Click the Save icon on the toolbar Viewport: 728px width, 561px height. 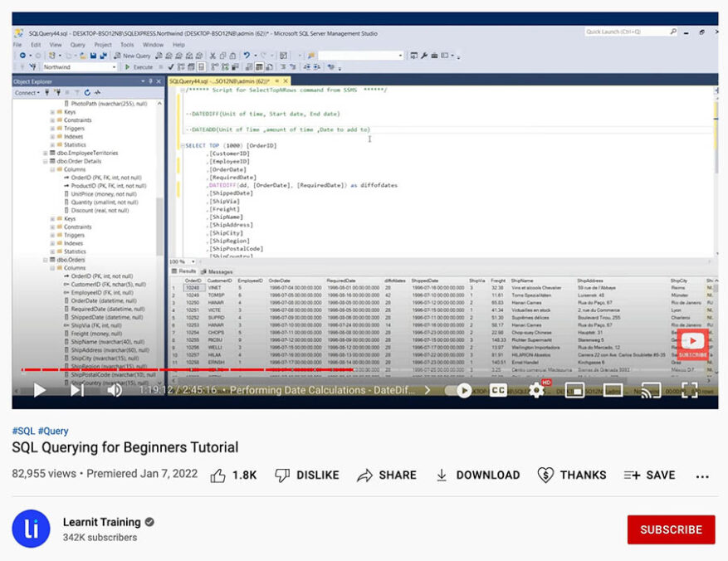pos(91,55)
